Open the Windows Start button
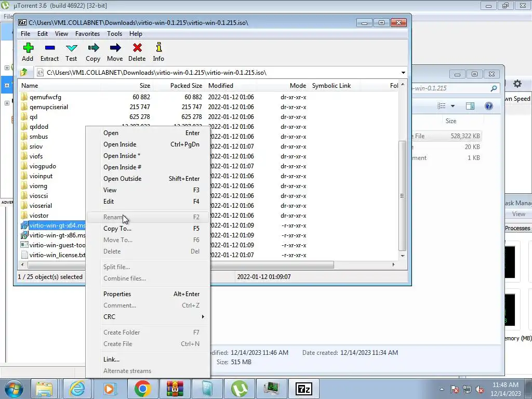 click(14, 389)
